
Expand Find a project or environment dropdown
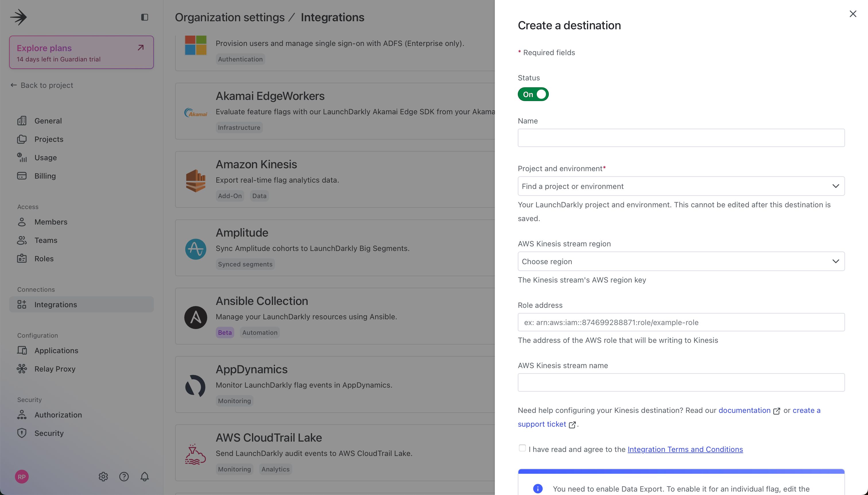pos(681,186)
